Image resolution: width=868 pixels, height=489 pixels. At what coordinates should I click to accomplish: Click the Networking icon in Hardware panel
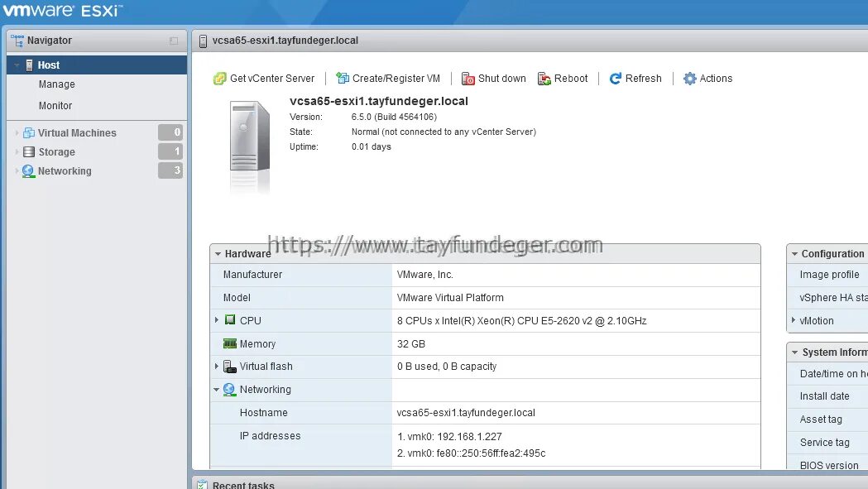[x=229, y=390]
